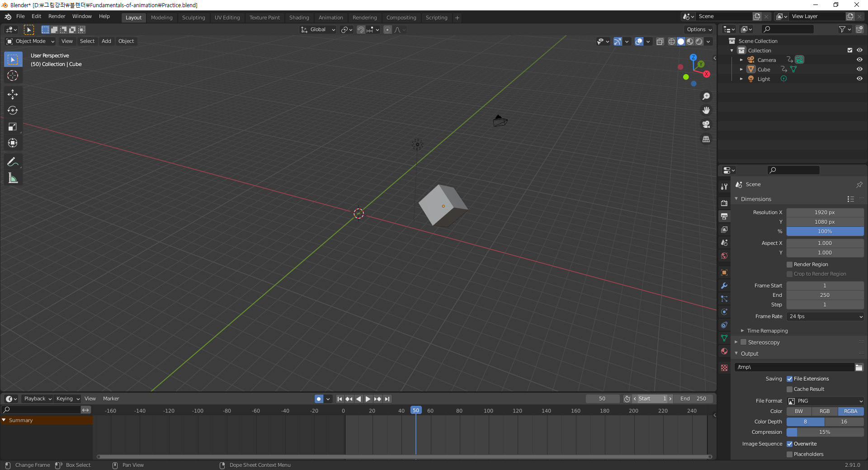Disable the Overwrite checkbox
This screenshot has height=470, width=868.
click(x=790, y=444)
